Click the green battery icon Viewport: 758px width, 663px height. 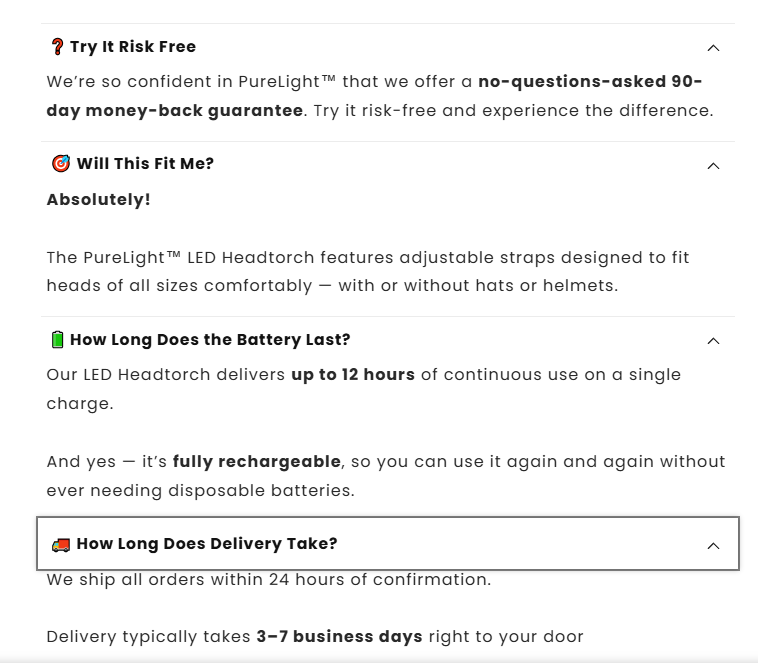click(x=57, y=340)
